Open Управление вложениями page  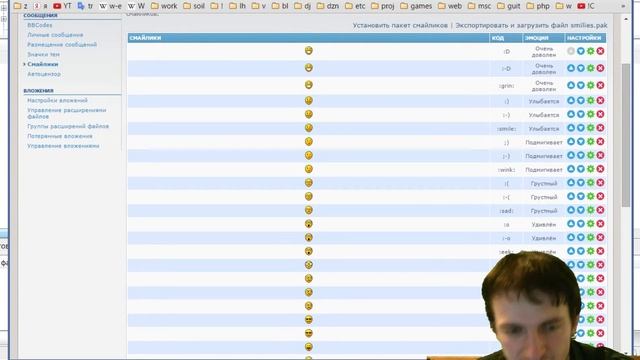click(x=63, y=146)
